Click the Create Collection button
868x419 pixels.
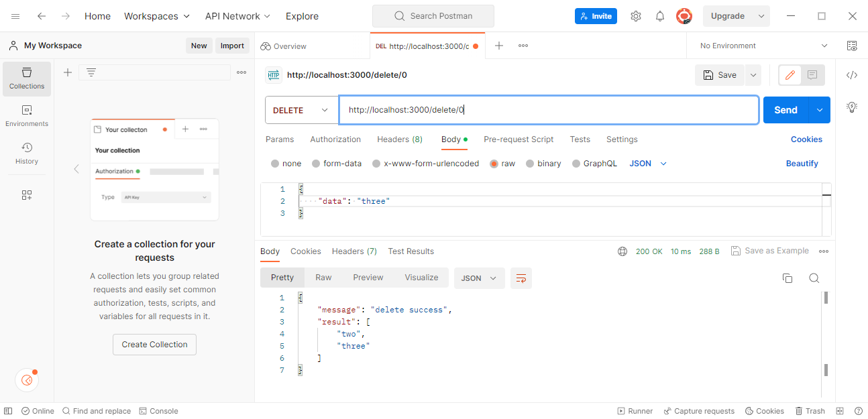click(154, 345)
